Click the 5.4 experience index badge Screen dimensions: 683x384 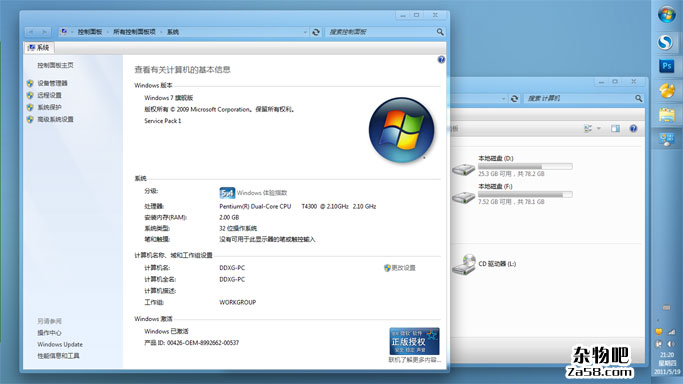click(x=227, y=193)
